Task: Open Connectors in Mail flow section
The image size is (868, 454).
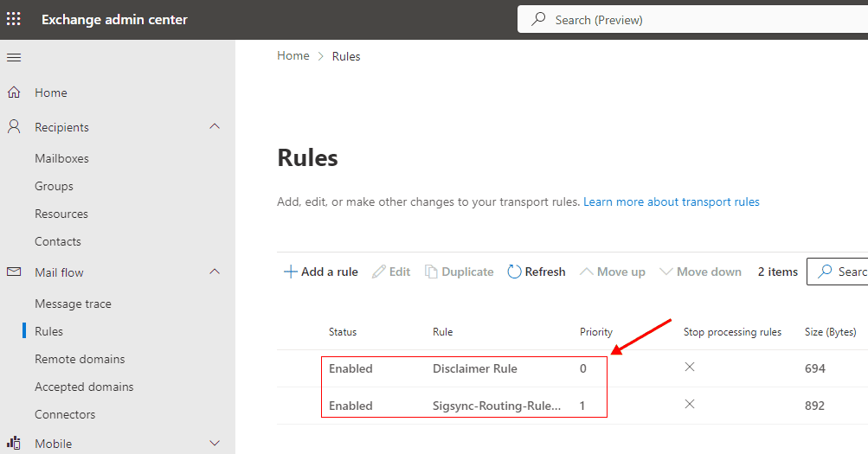Action: tap(65, 414)
